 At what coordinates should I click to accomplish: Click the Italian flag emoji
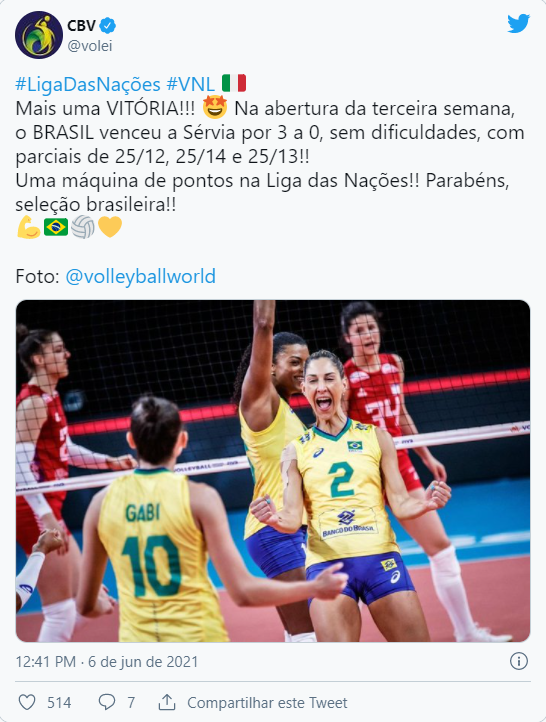click(234, 83)
